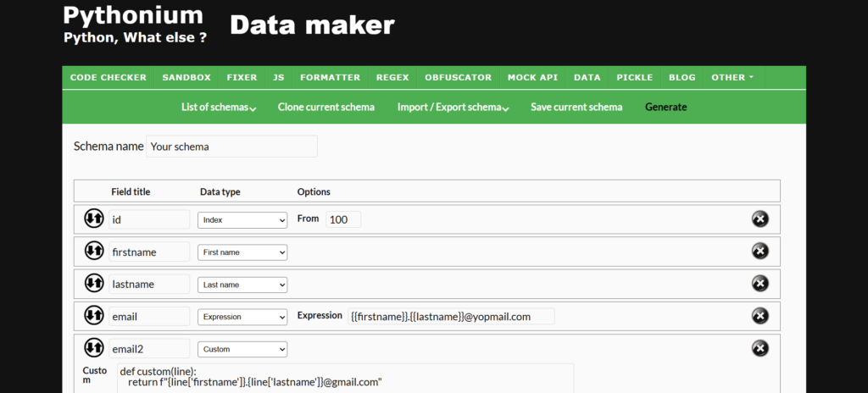Remove the id field with its X icon
Screen dimensions: 868x393
click(760, 219)
